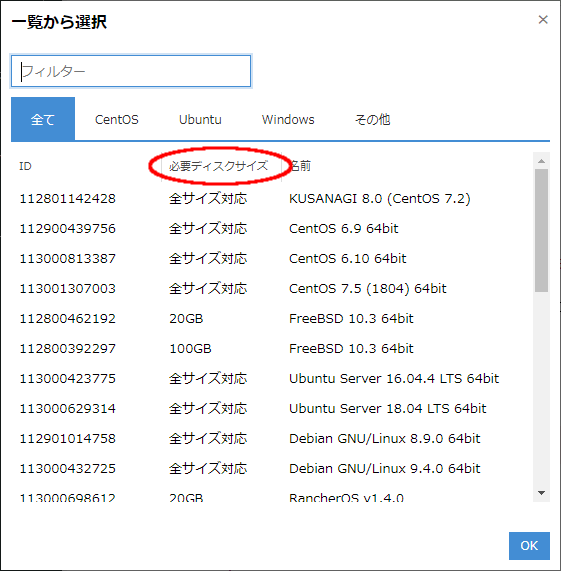Click the scrollbar down arrow
The height and width of the screenshot is (571, 561).
[x=541, y=493]
